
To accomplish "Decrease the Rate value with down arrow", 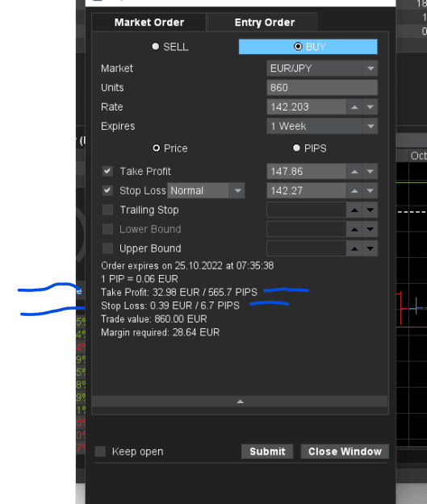I will point(370,107).
